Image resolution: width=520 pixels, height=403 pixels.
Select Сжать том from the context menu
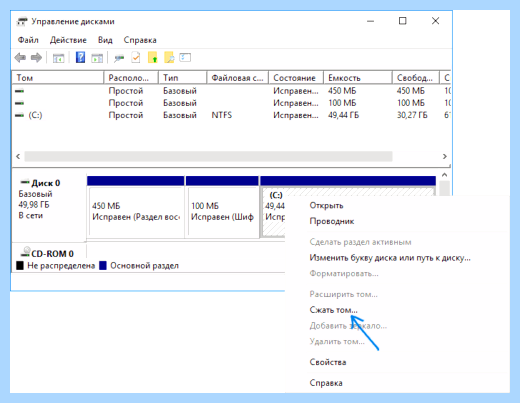[333, 310]
